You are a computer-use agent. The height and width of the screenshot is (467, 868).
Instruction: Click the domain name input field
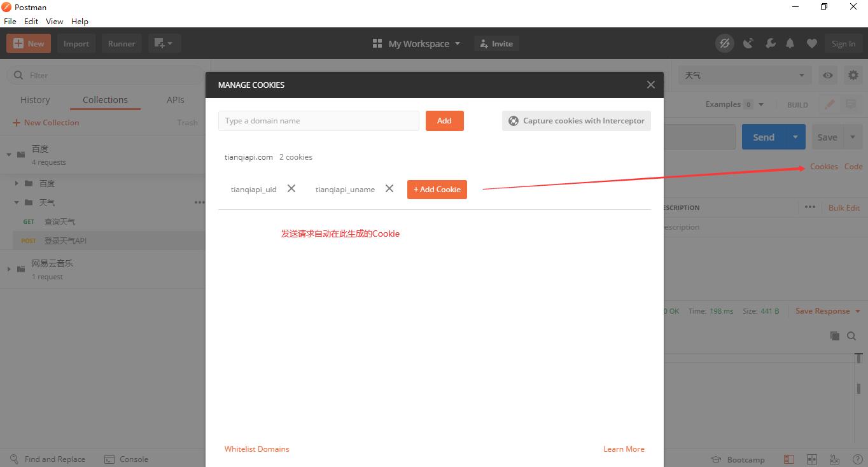[x=318, y=121]
